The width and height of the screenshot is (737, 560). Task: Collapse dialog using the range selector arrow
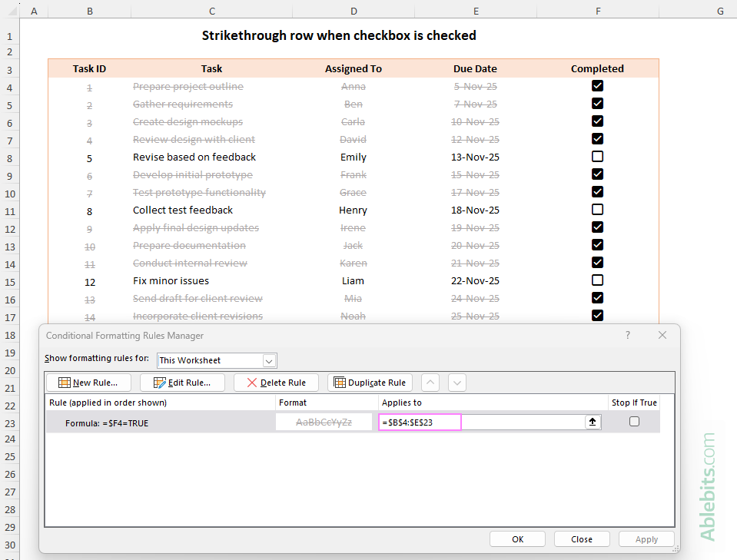click(592, 421)
